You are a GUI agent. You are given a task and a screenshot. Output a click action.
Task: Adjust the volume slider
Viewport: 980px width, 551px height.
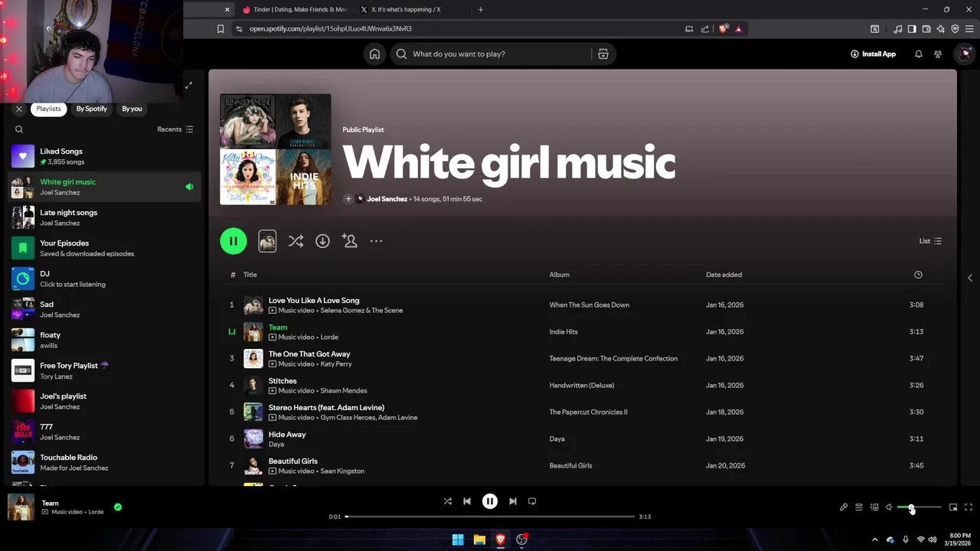920,507
